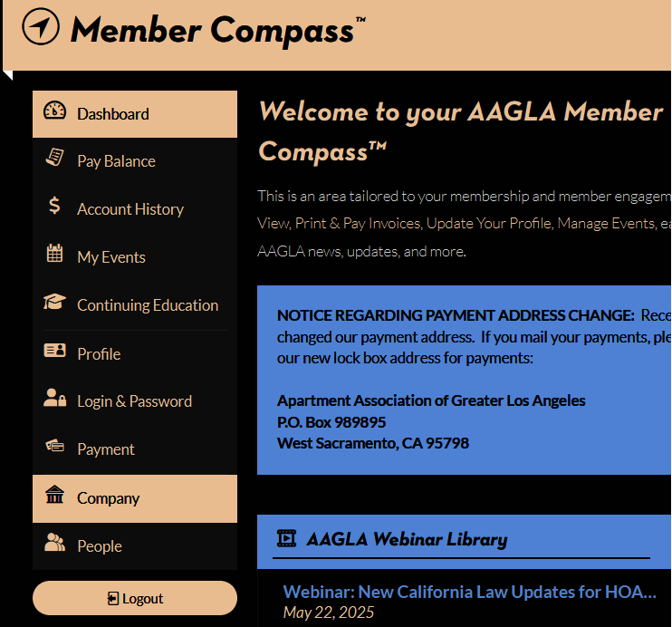Click the My Events calendar icon
Screen dimensions: 672x627
point(54,254)
